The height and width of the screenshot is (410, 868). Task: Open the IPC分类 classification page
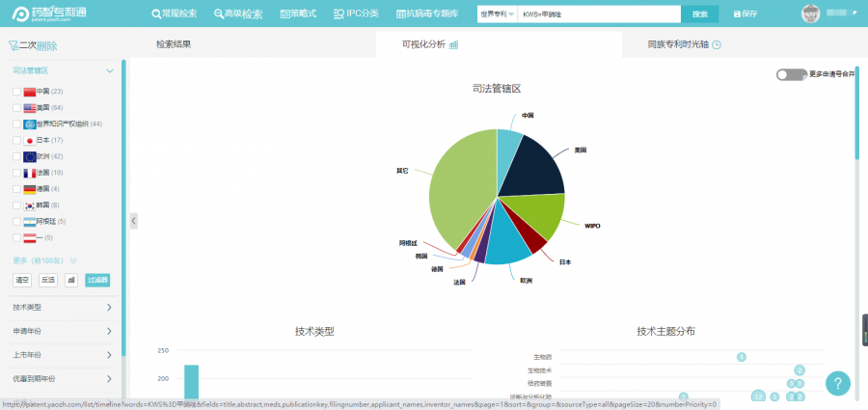coord(355,14)
